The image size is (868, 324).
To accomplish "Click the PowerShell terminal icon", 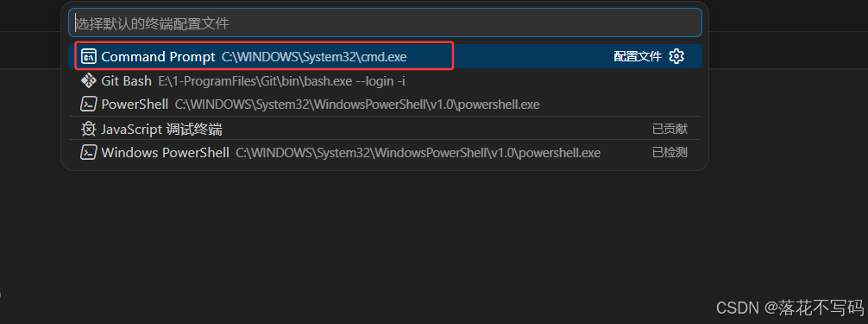I will [x=89, y=105].
